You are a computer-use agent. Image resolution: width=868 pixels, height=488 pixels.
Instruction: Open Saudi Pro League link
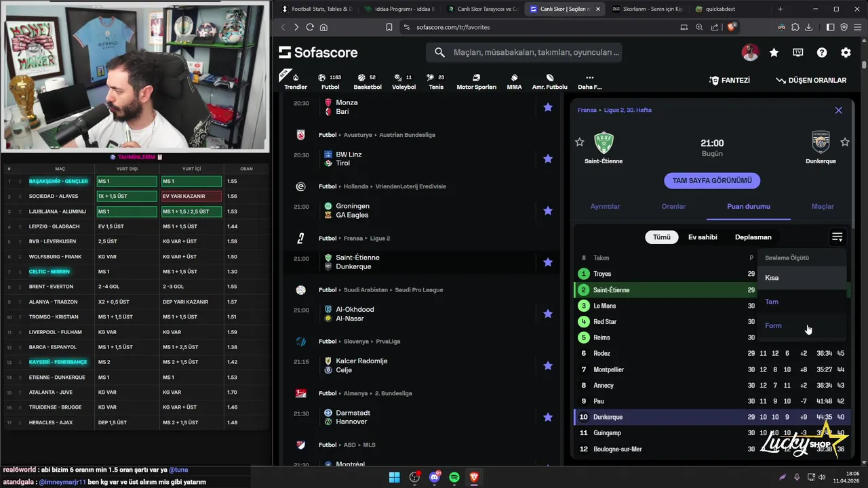tap(420, 290)
